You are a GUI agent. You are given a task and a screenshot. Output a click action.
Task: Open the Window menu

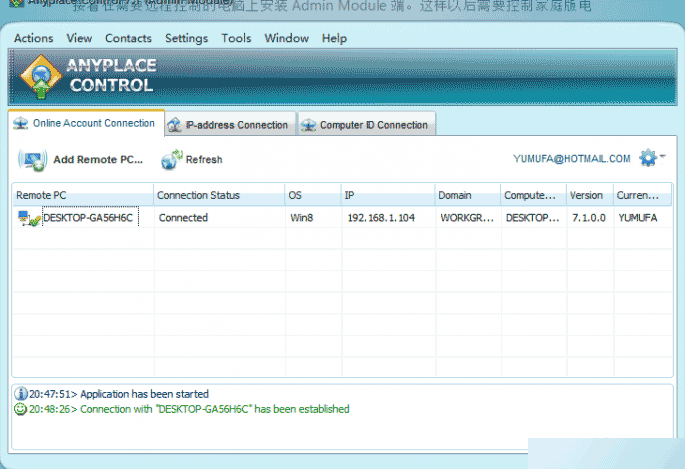pyautogui.click(x=286, y=38)
